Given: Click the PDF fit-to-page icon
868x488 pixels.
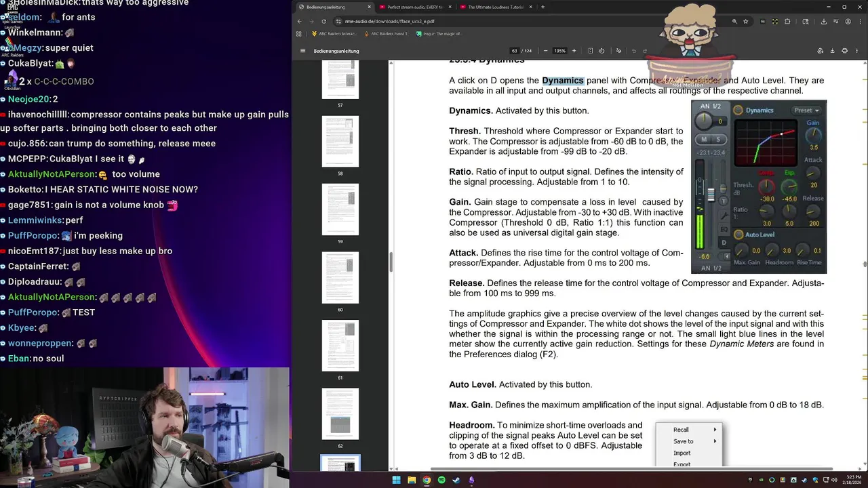Looking at the screenshot, I should click(x=591, y=51).
